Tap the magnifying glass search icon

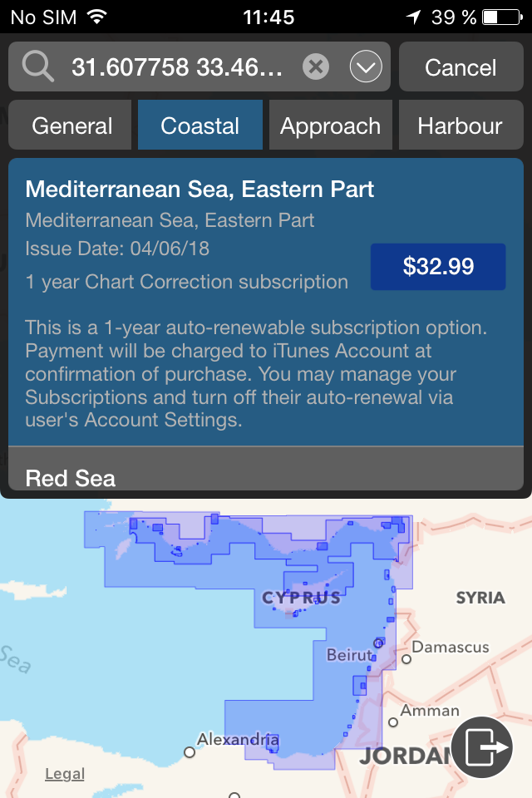[x=37, y=66]
